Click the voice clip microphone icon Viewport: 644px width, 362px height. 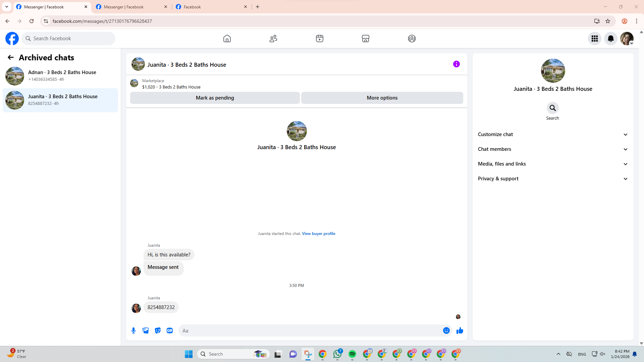(133, 330)
